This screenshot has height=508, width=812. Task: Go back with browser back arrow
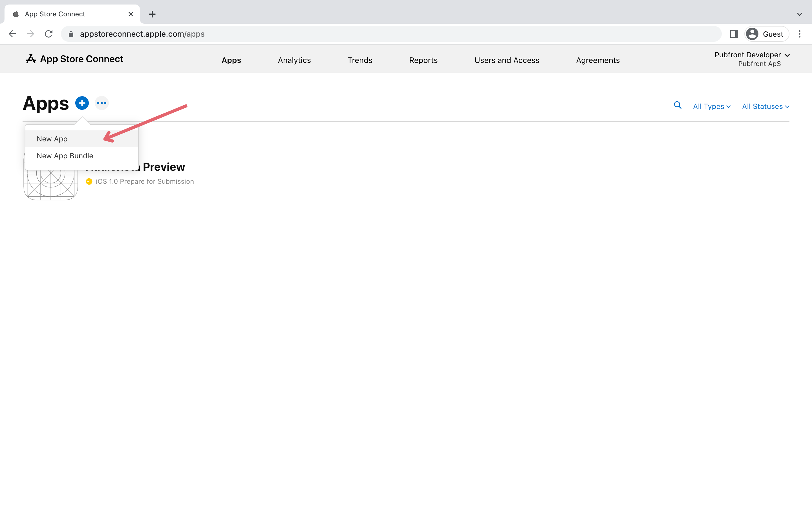click(12, 34)
